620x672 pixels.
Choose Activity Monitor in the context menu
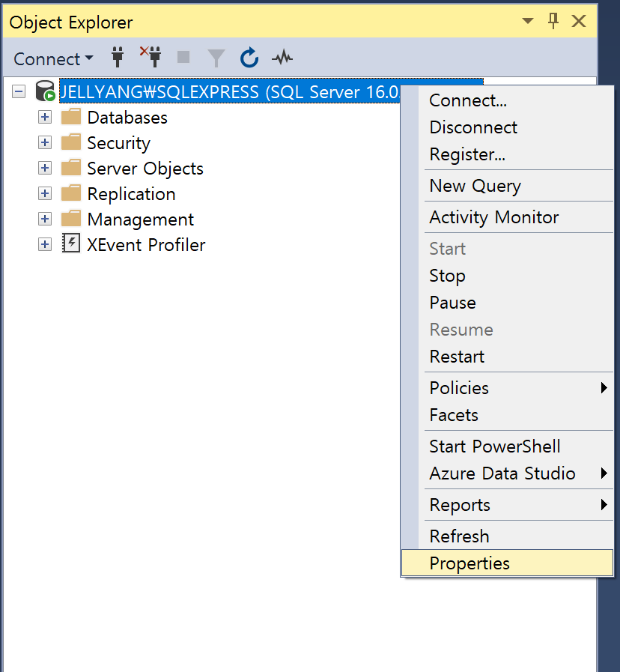click(x=508, y=217)
